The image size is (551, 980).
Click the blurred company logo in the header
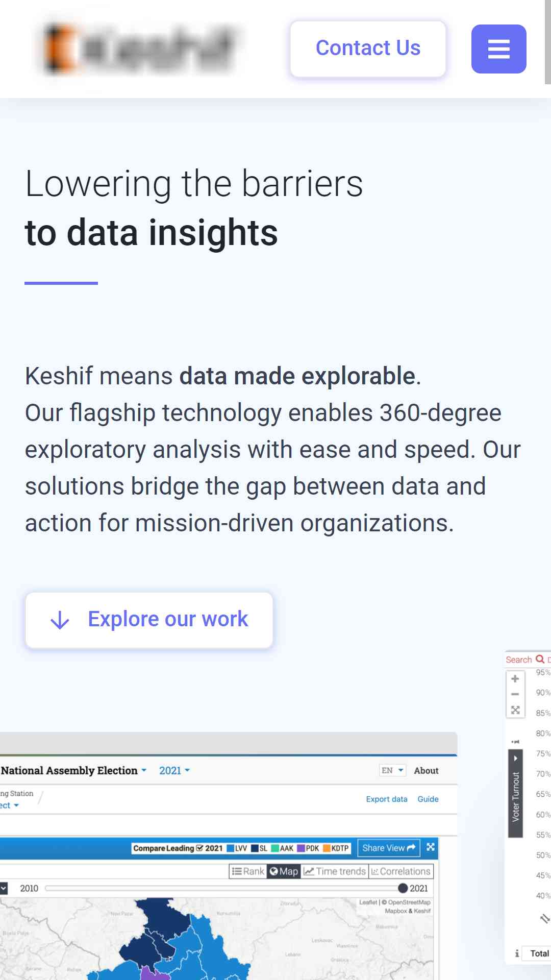(140, 49)
